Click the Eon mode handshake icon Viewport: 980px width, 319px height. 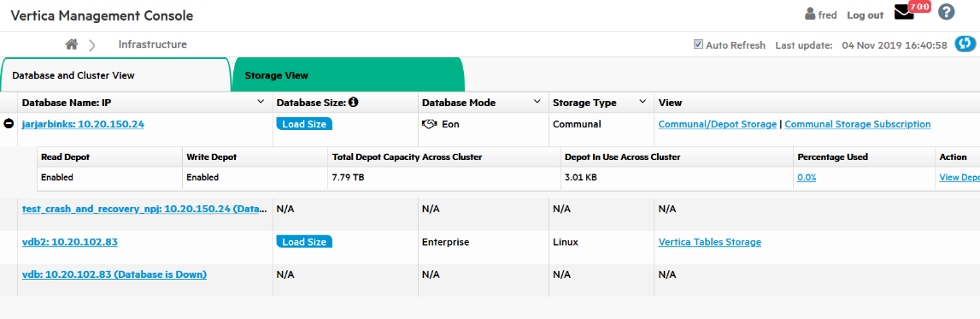[429, 124]
